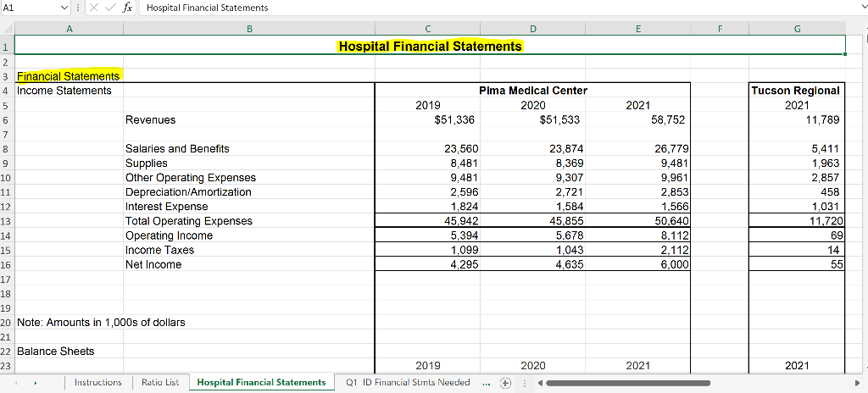Viewport: 868px width, 393px height.
Task: Click the 2020 revenue $51,533 cell
Action: click(532, 119)
